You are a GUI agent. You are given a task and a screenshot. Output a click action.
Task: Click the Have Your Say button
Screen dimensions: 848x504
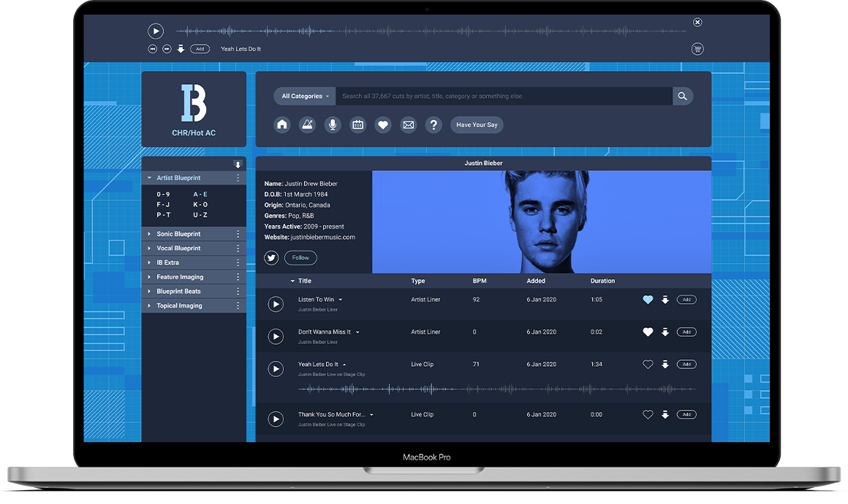pyautogui.click(x=477, y=125)
